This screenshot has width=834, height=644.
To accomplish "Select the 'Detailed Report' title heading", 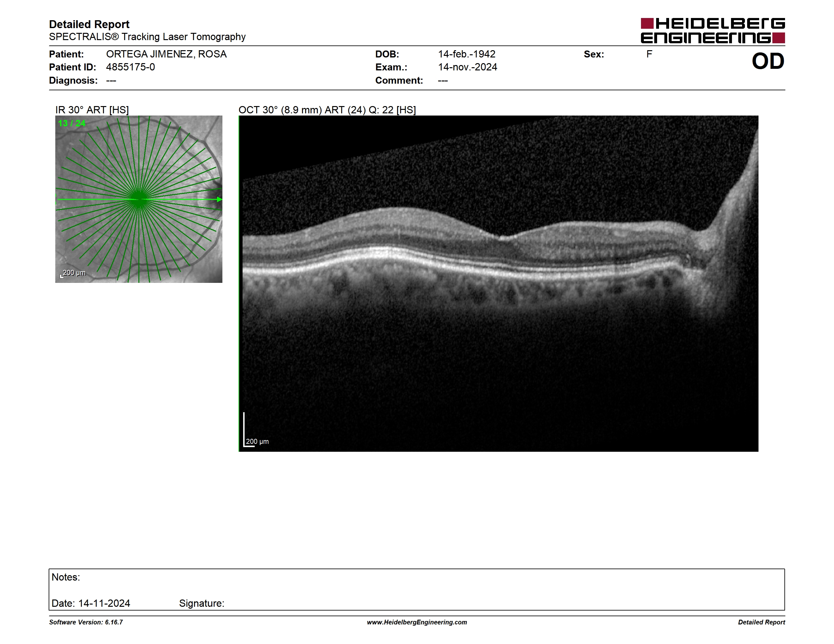I will [x=89, y=24].
